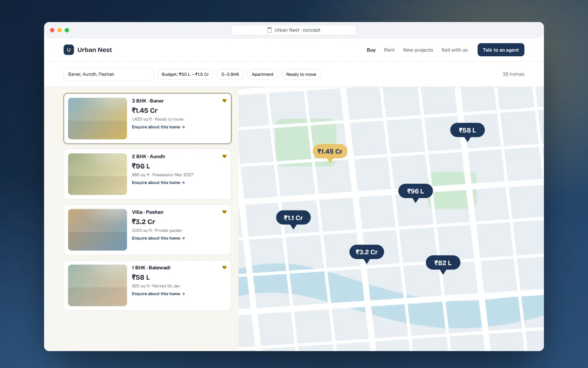Click the Urban Nest logo icon
This screenshot has width=588, height=368.
tap(69, 50)
